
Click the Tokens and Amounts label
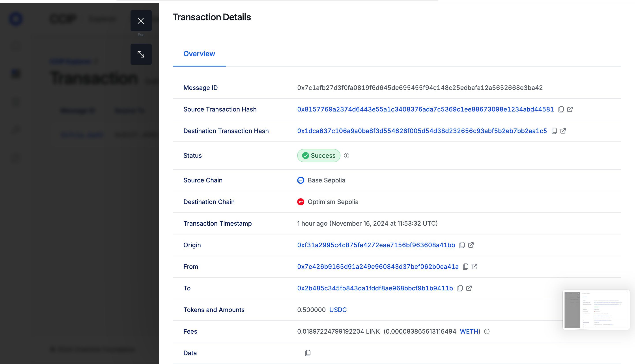click(x=214, y=310)
